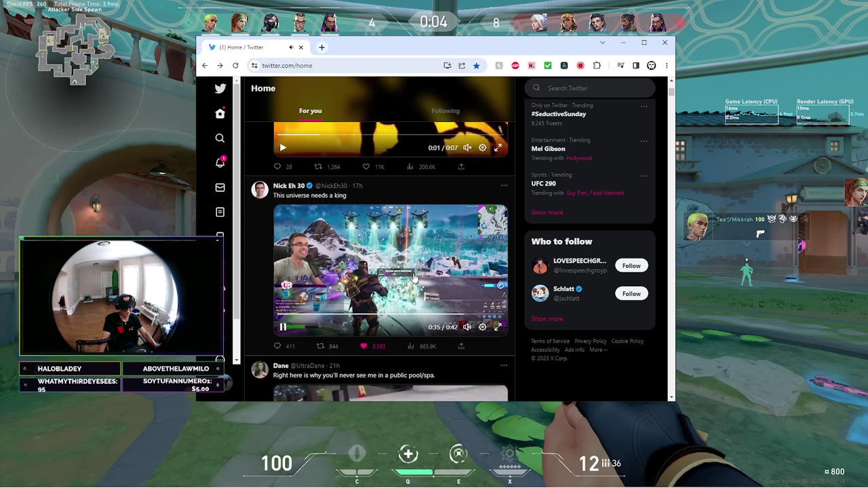Follow LOVESPEECHGR account
Viewport: 868px width, 488px height.
point(631,266)
